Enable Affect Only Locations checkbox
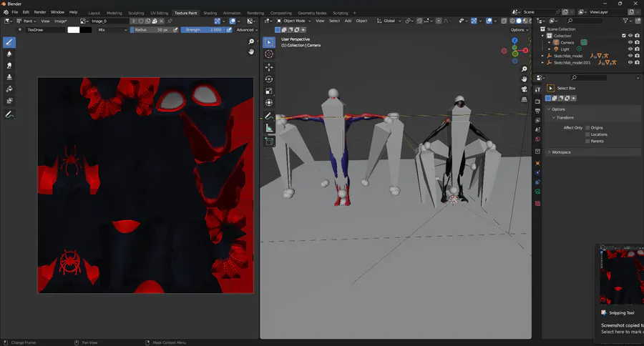644x346 pixels. point(587,134)
